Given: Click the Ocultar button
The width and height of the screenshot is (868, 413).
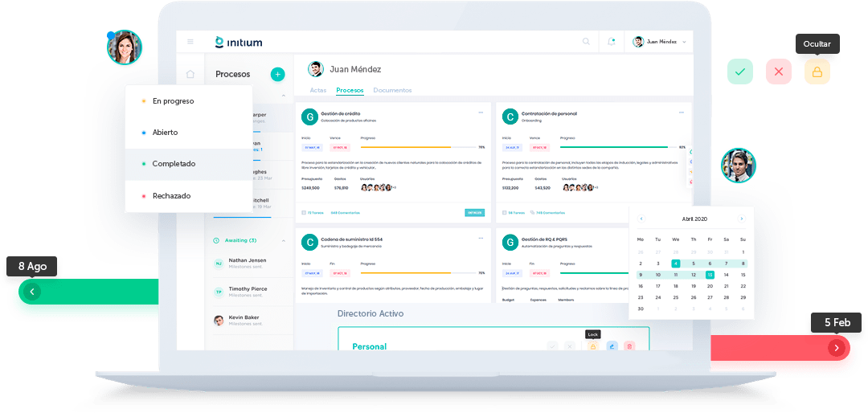Looking at the screenshot, I should point(817,44).
